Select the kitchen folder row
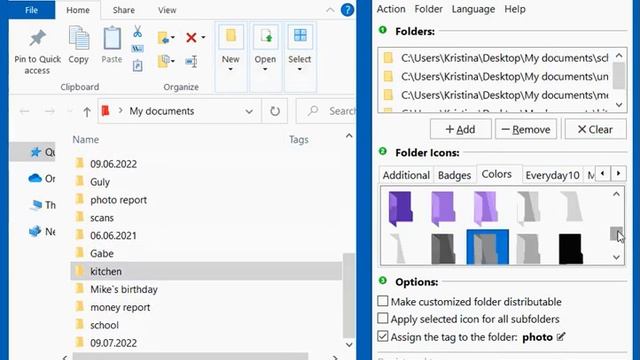 pos(206,271)
